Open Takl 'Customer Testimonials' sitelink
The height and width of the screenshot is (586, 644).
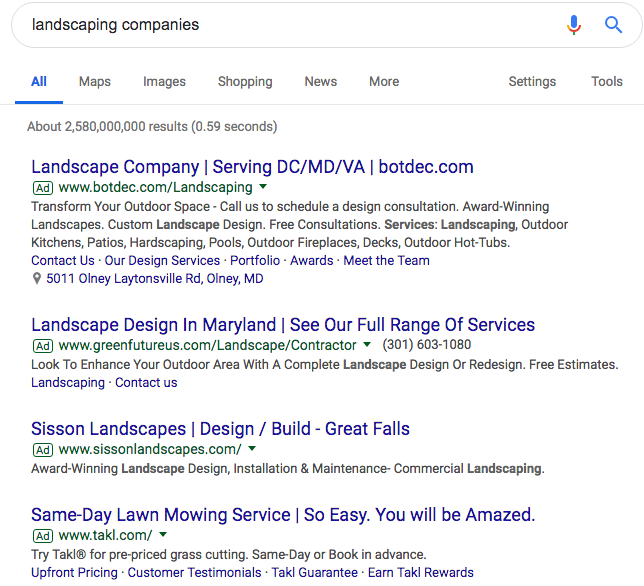point(194,572)
